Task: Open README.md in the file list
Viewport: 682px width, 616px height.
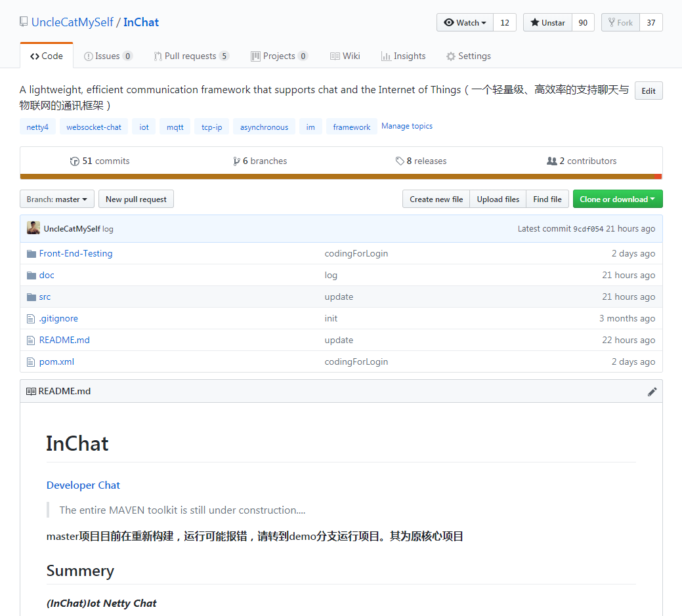Action: click(x=64, y=340)
